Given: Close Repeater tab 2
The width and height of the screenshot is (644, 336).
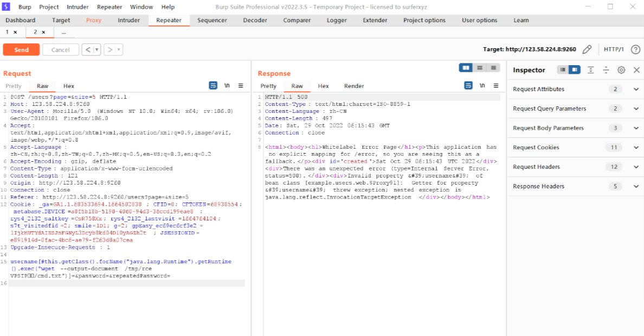Looking at the screenshot, I should pyautogui.click(x=43, y=32).
